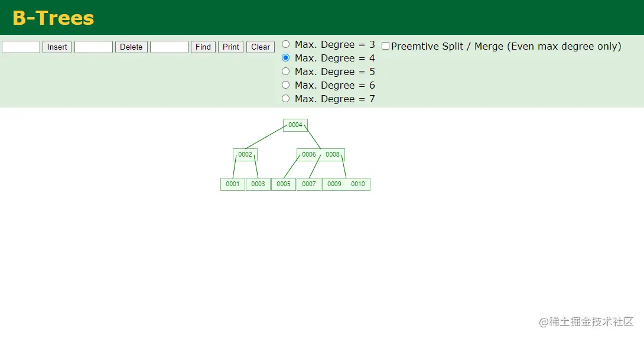The image size is (644, 338).
Task: Select Max. Degree = 3 radio button
Action: click(x=286, y=44)
